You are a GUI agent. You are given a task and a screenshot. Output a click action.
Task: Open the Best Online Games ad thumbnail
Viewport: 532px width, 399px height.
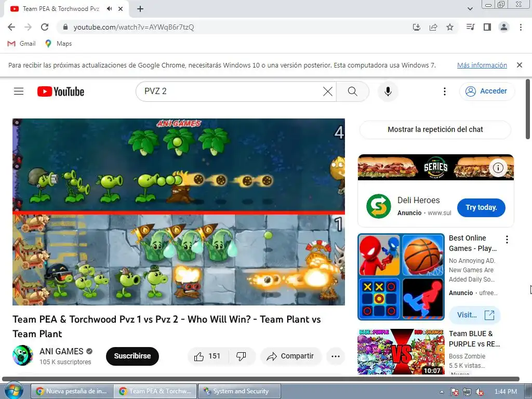click(401, 277)
